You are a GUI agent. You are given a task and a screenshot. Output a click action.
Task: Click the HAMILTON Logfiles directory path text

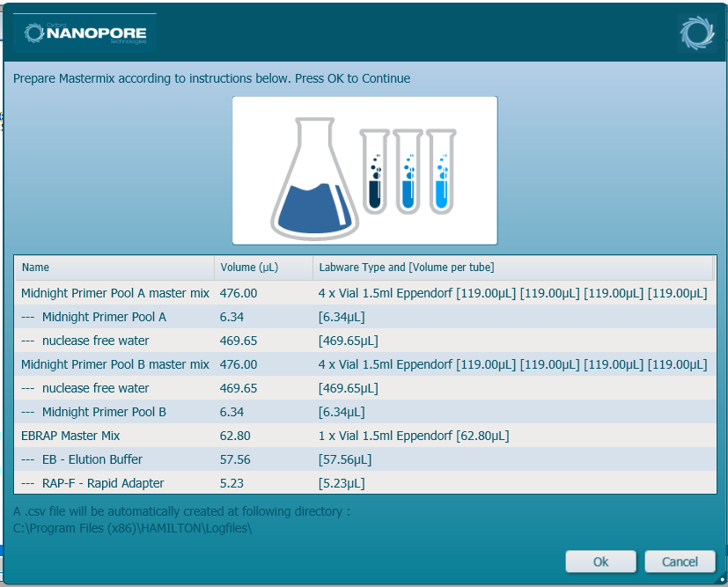132,528
